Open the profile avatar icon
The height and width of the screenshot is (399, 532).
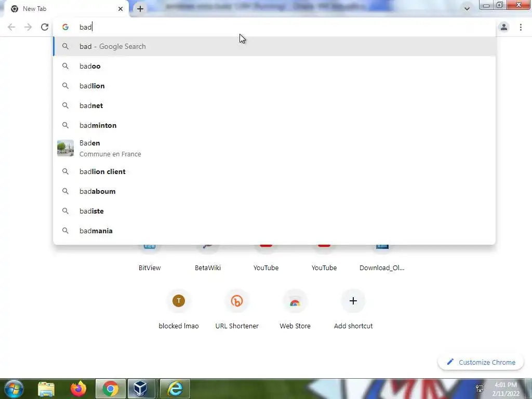pos(504,27)
